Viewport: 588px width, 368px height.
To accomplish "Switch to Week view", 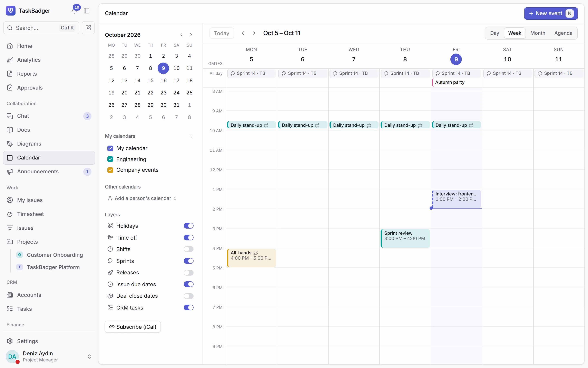I will point(515,33).
